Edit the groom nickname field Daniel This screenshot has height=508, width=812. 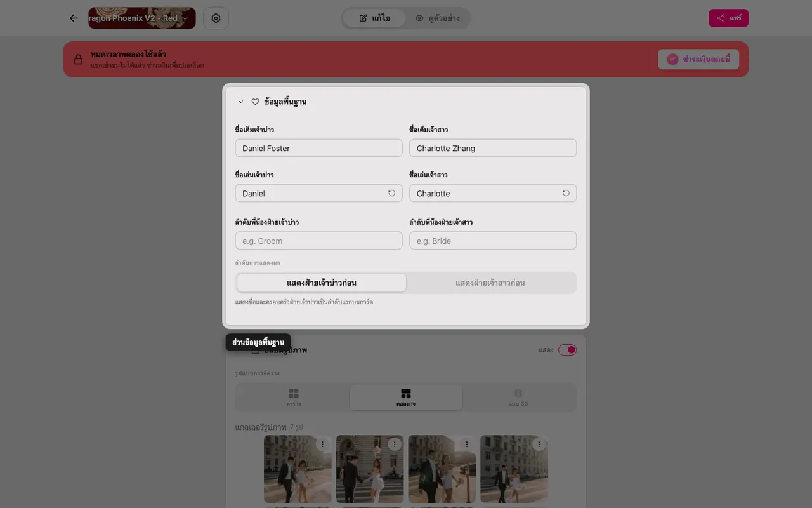click(x=318, y=193)
